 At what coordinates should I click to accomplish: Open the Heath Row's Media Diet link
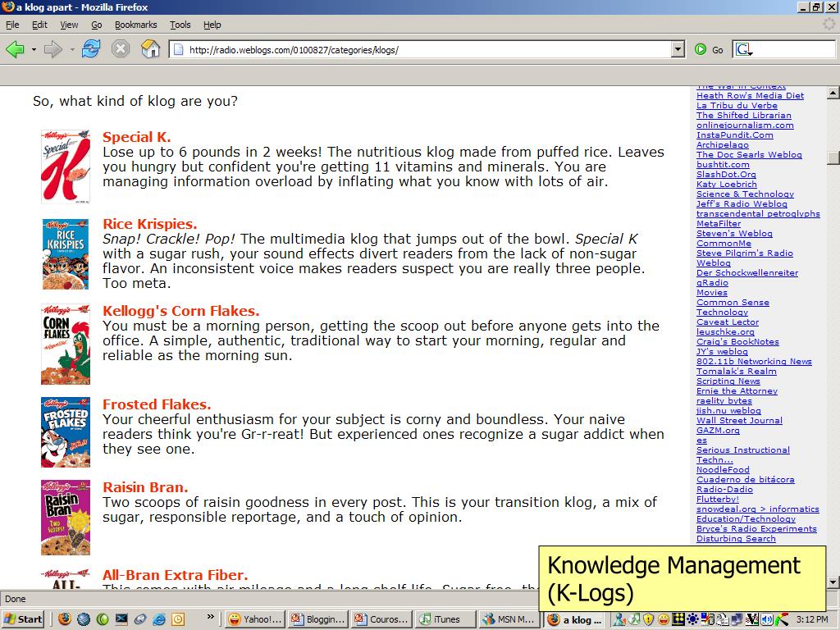pyautogui.click(x=750, y=95)
